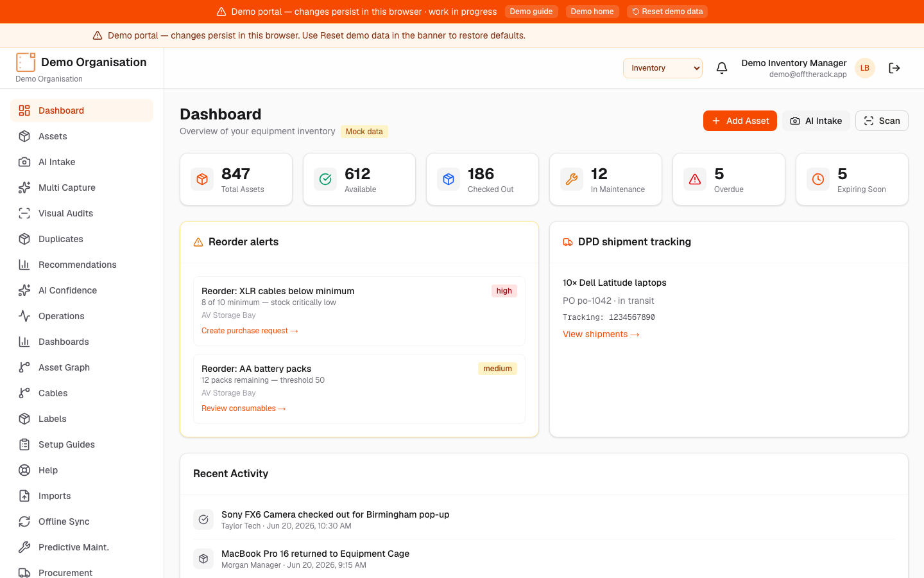Viewport: 924px width, 578px height.
Task: Click the AI Intake header button
Action: [816, 121]
